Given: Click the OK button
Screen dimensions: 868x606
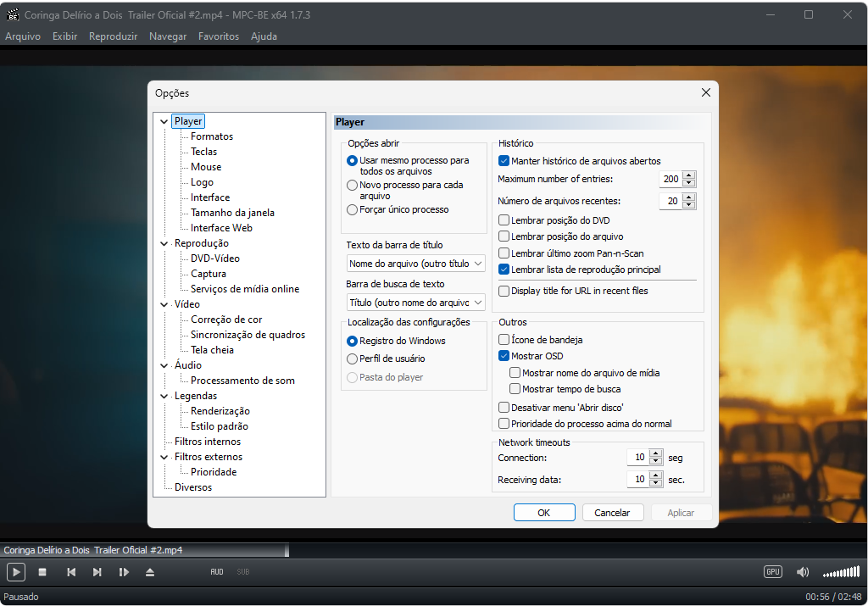Looking at the screenshot, I should pos(544,513).
